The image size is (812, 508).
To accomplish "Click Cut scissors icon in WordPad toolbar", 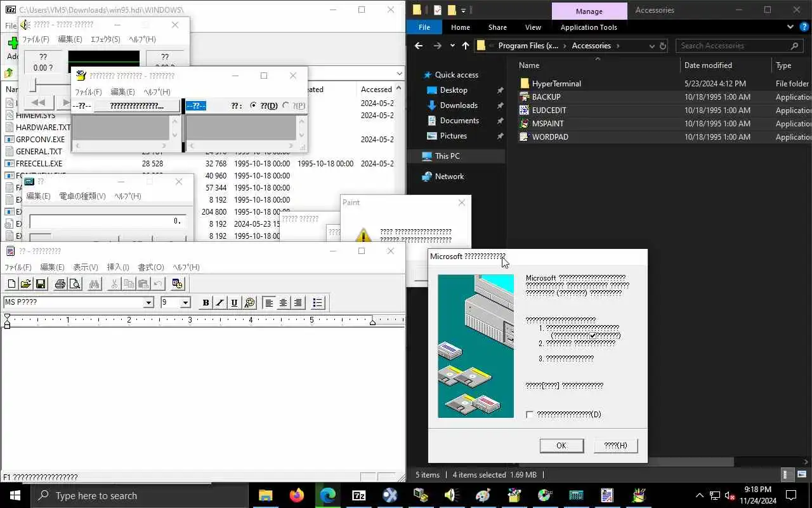I will pos(114,284).
